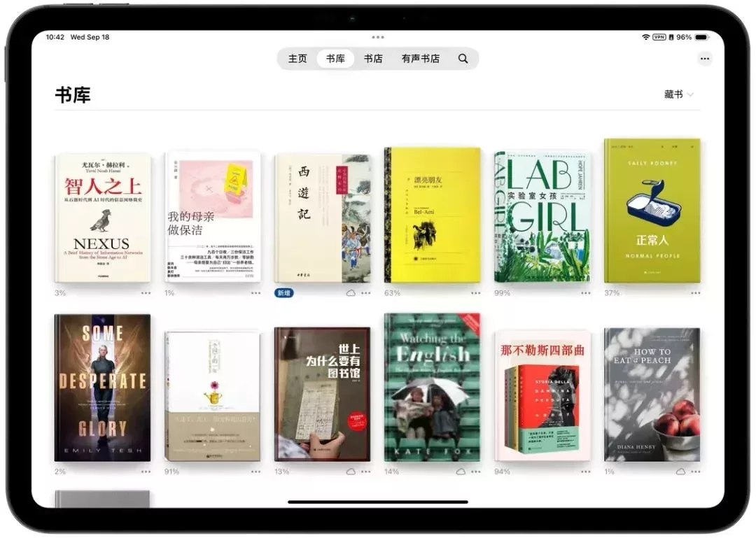Tap the 94% progress under 那不勒斯四部曲

click(503, 472)
